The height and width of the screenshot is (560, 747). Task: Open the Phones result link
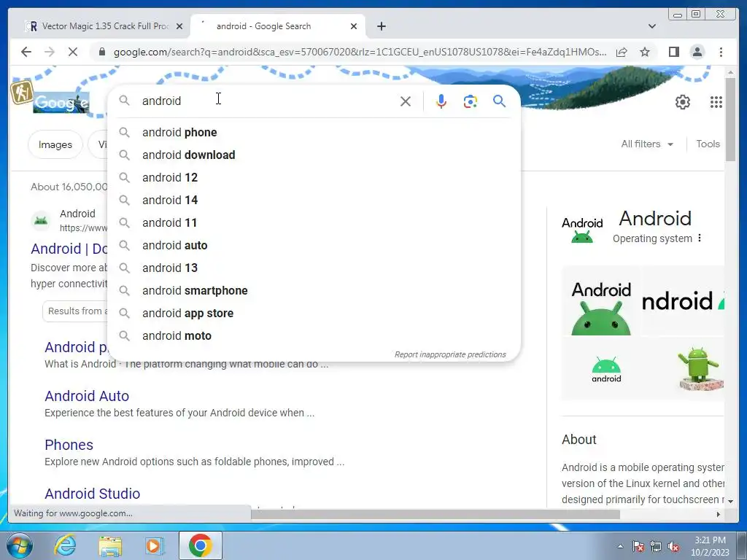69,445
